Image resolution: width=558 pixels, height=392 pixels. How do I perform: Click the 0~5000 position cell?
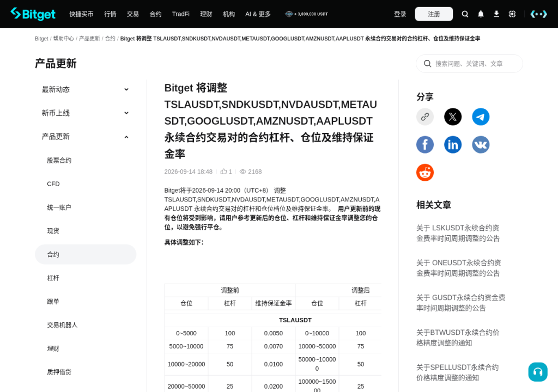pos(186,333)
